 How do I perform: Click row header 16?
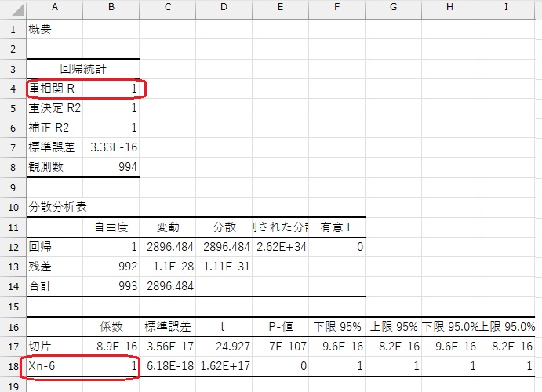tap(13, 326)
